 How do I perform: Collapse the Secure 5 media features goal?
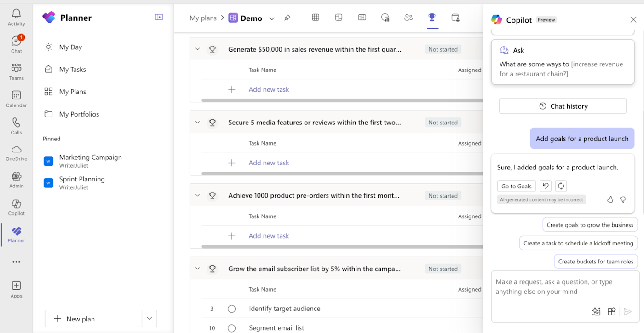[x=197, y=123]
